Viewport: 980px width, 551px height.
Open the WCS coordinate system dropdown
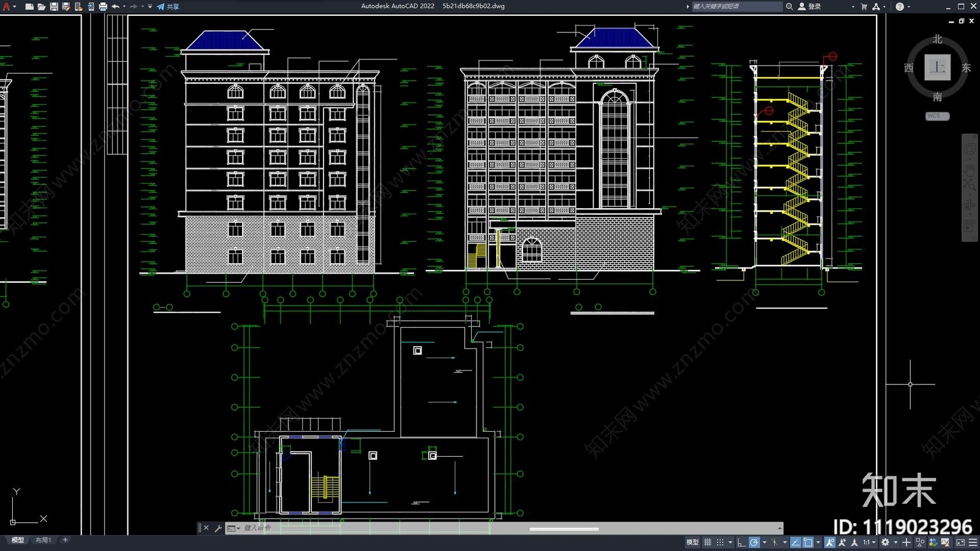[937, 116]
